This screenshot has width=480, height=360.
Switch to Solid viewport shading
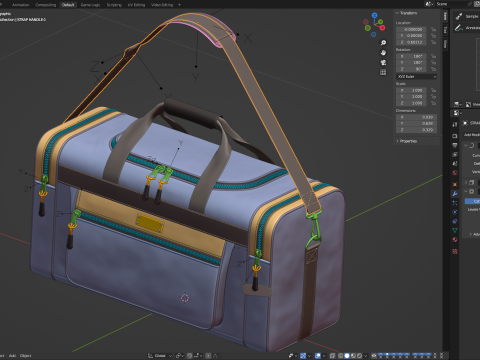tap(347, 356)
